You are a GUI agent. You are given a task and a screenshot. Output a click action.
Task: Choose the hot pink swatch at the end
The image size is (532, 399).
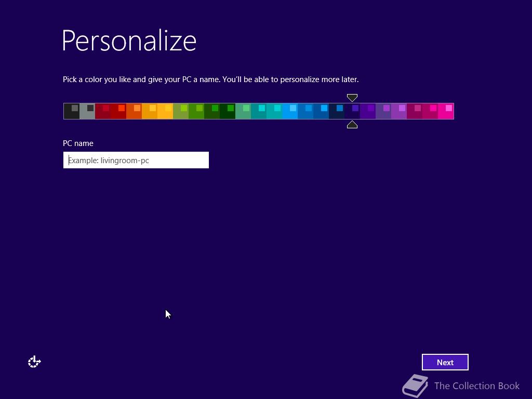(x=446, y=111)
